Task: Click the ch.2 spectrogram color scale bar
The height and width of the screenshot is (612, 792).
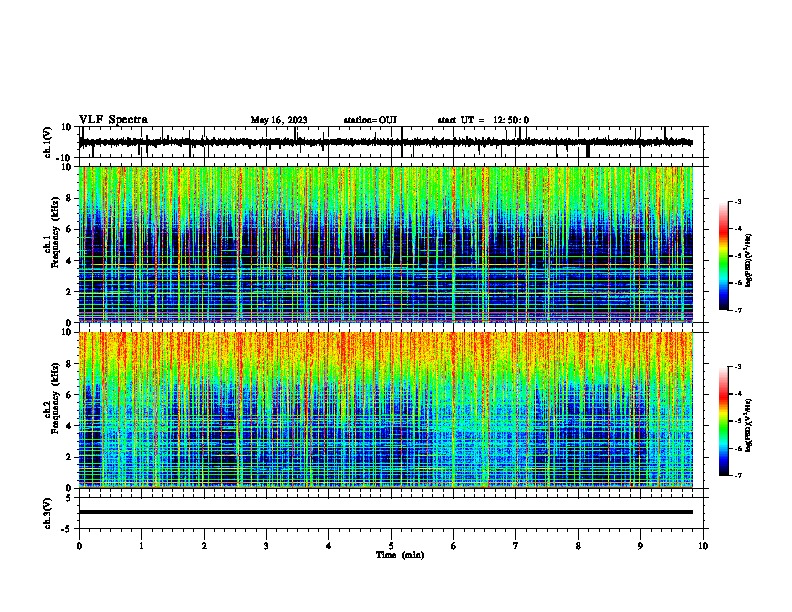Action: coord(724,421)
